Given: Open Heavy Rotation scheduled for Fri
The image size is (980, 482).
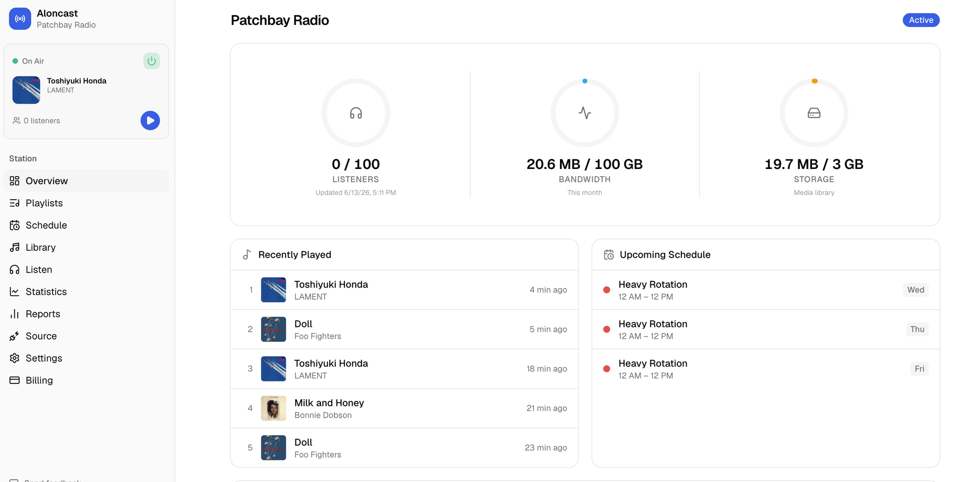Looking at the screenshot, I should [x=766, y=369].
